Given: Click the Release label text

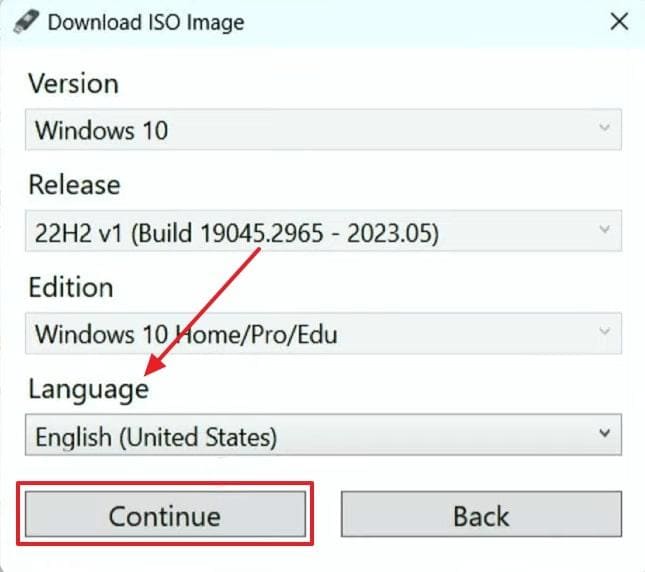Looking at the screenshot, I should pyautogui.click(x=74, y=185).
